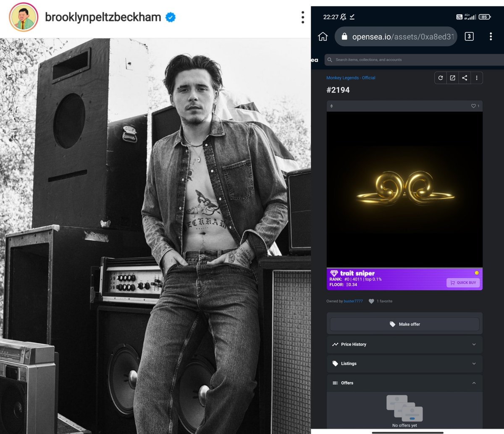Tap the address bar padlock icon

click(344, 37)
